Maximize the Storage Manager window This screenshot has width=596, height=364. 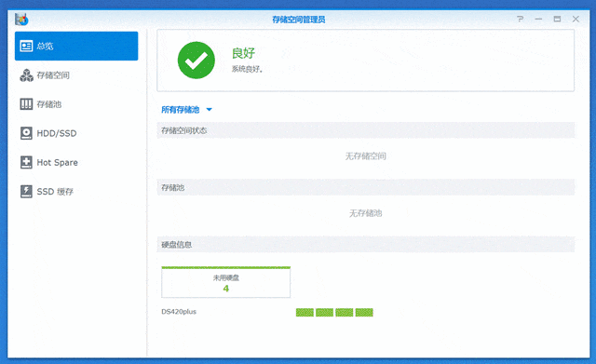tap(557, 19)
